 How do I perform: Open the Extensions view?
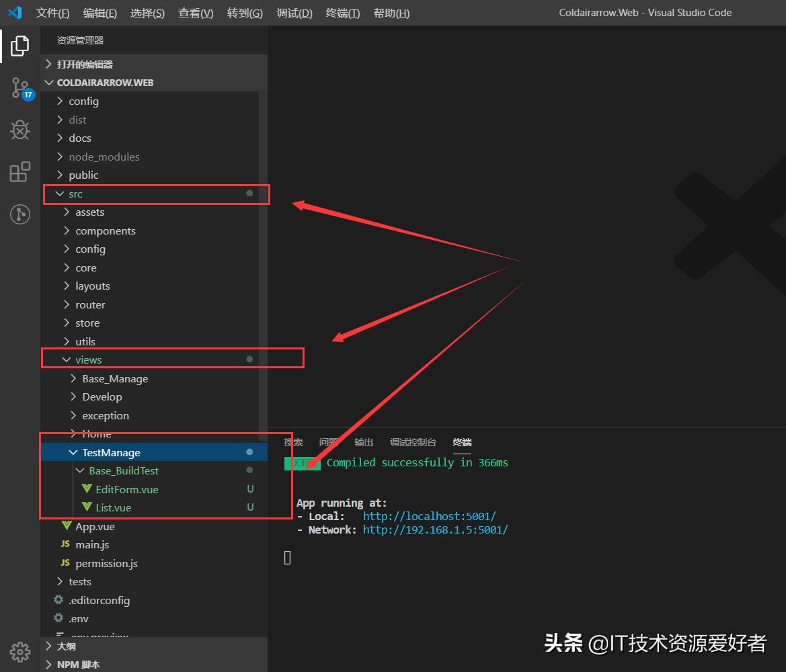(x=19, y=172)
